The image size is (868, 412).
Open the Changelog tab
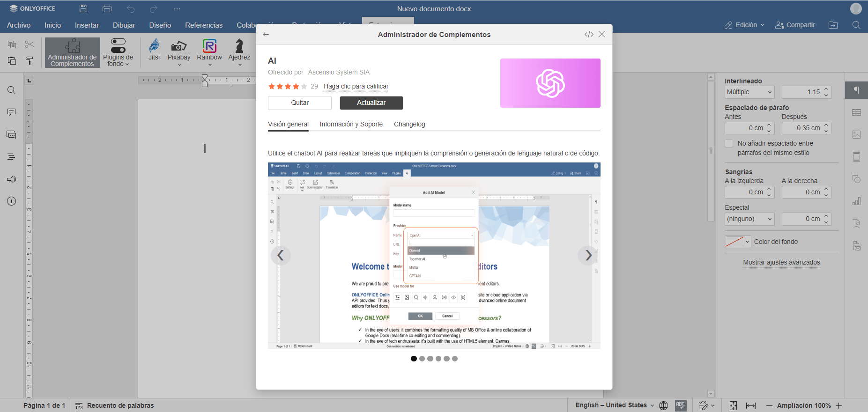pos(409,124)
